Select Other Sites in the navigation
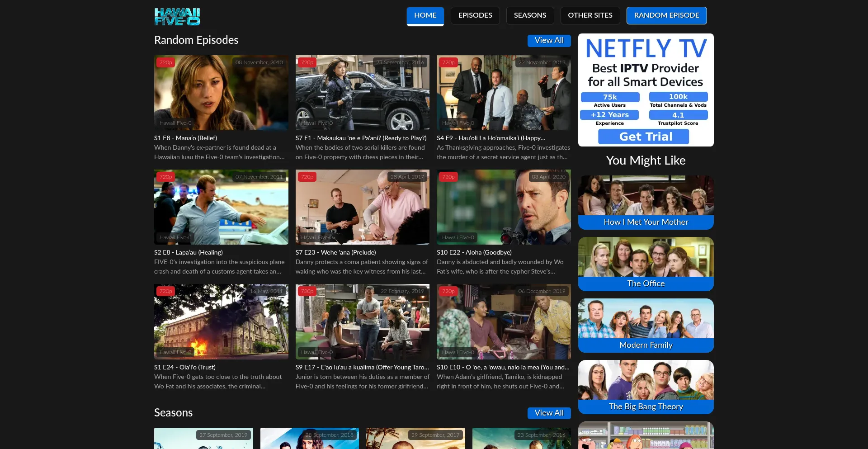 pyautogui.click(x=590, y=15)
